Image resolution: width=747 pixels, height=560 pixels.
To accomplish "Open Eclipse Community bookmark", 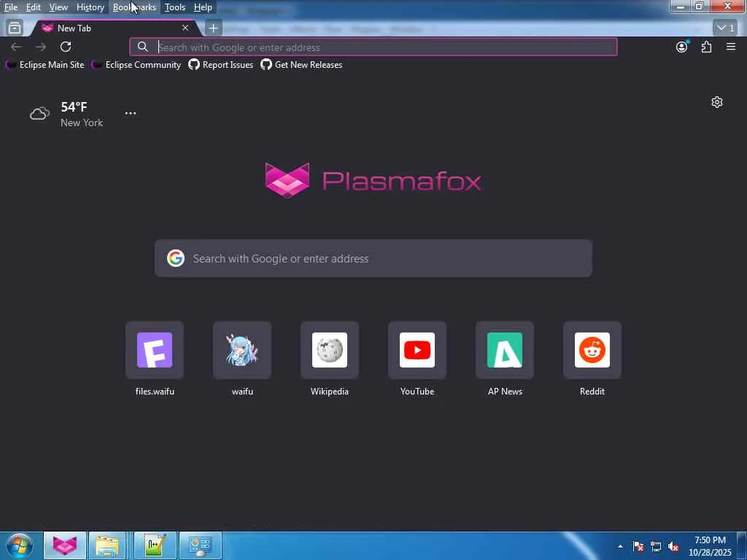I will (x=136, y=65).
